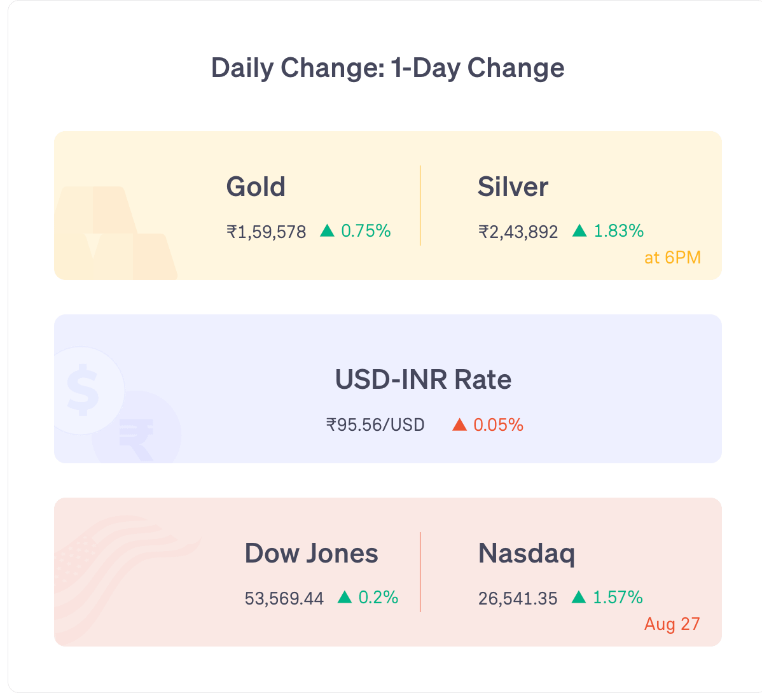Click the 'at 6PM' timestamp label
The height and width of the screenshot is (700, 762).
pyautogui.click(x=672, y=258)
